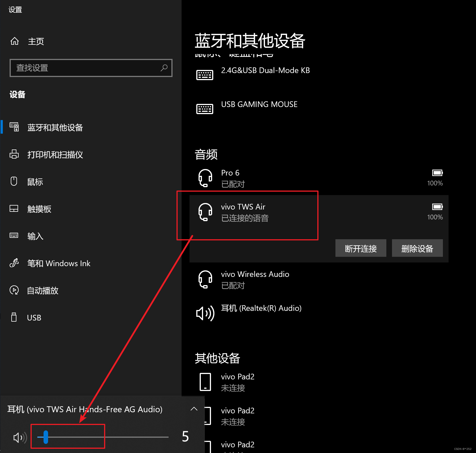Click the autoplay icon beside 自动播放
Screen dimensions: 476x453
point(14,290)
